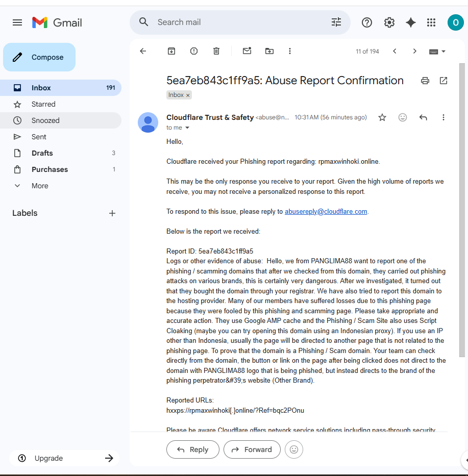Click the emoji reaction button beside Forward
The image size is (468, 476).
pos(293,449)
